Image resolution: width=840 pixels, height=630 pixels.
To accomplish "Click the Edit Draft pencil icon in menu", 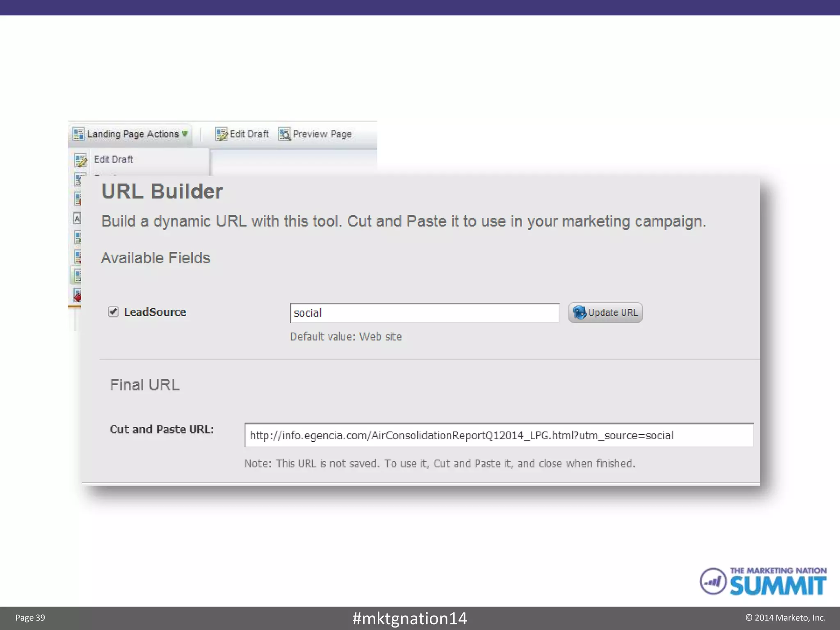I will pyautogui.click(x=81, y=160).
